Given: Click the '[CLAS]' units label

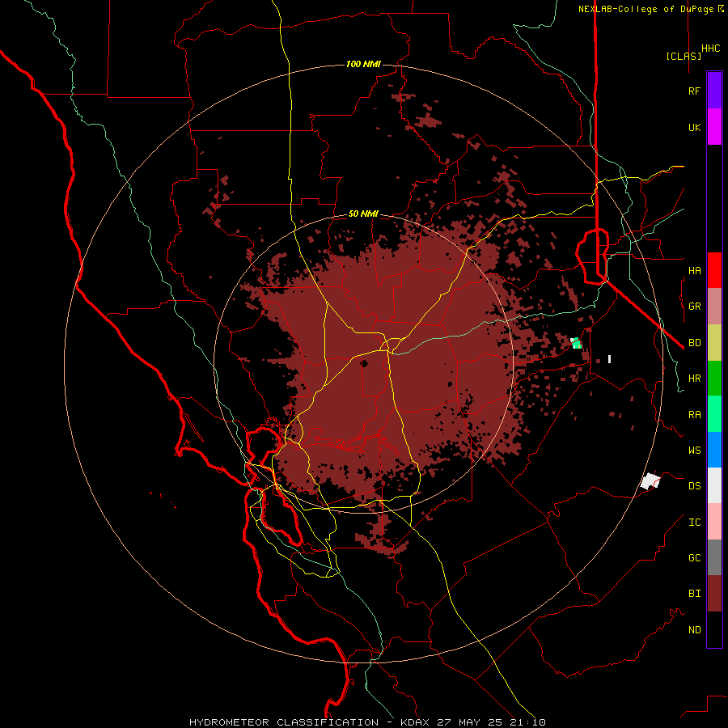Looking at the screenshot, I should (x=684, y=56).
